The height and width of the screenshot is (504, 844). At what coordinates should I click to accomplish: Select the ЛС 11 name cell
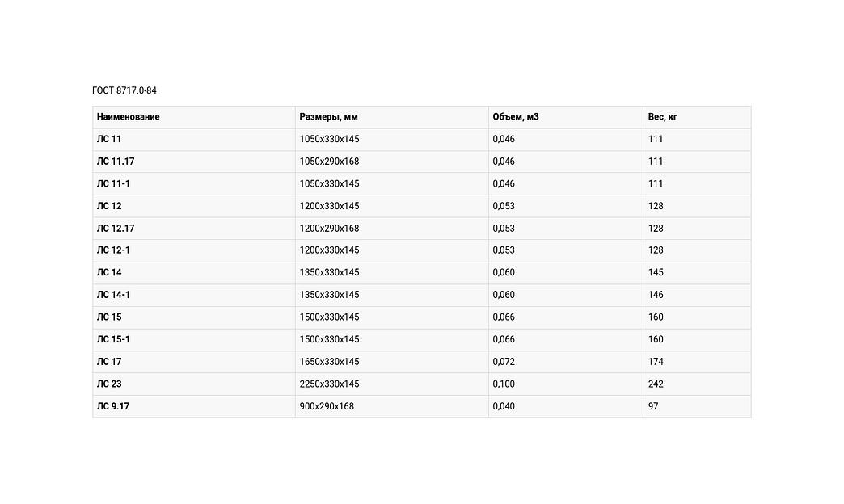tap(109, 139)
